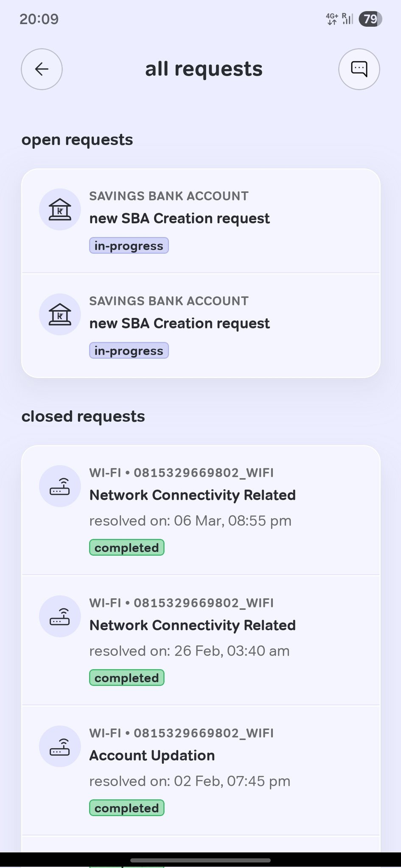Tap completed badge on 06 Mar request
The image size is (401, 868).
[126, 548]
